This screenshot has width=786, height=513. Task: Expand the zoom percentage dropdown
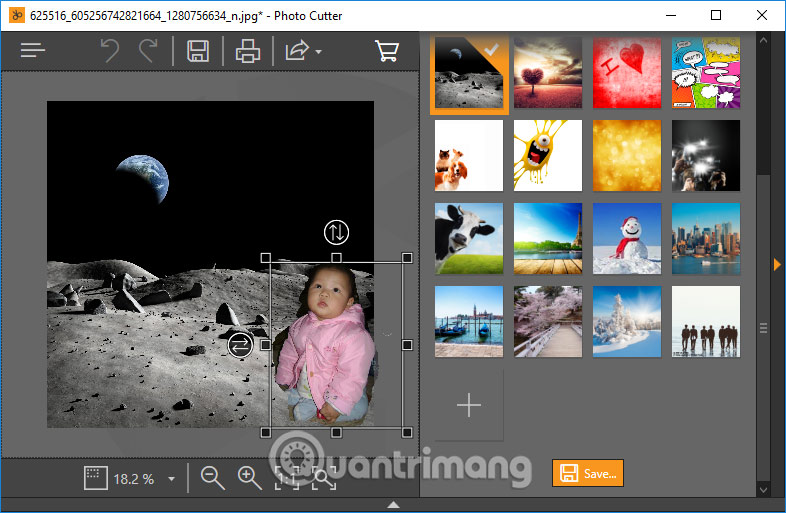(171, 479)
